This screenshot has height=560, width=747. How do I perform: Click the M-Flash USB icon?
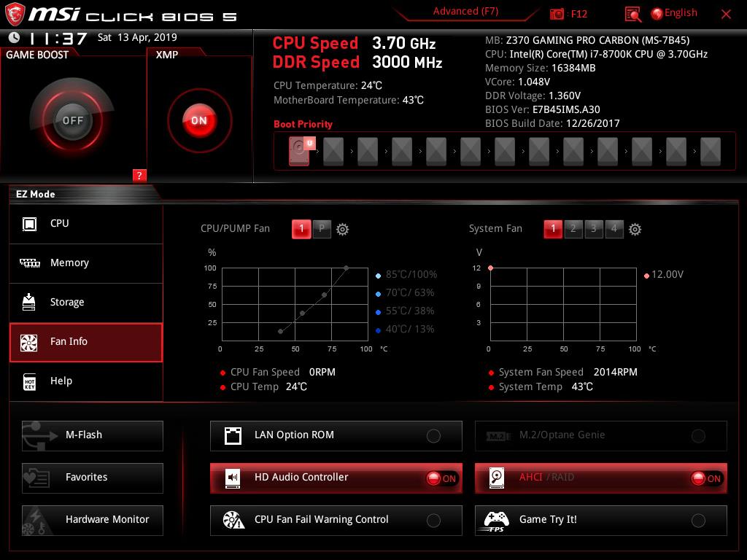point(39,436)
